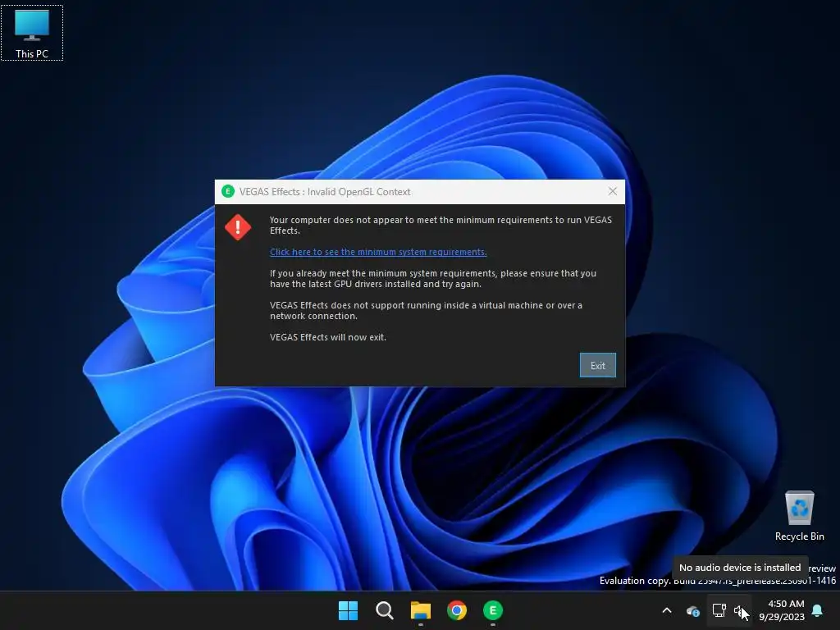The image size is (840, 630).
Task: Click the Exit button in the dialog
Action: click(597, 365)
